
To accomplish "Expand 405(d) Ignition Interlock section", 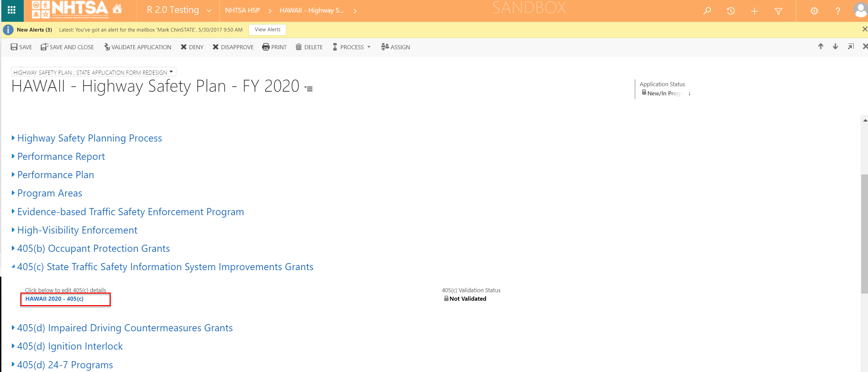I will (x=70, y=346).
